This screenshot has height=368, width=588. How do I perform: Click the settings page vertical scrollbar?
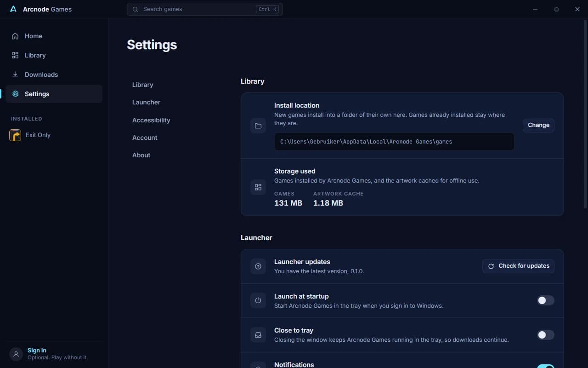pos(586,115)
